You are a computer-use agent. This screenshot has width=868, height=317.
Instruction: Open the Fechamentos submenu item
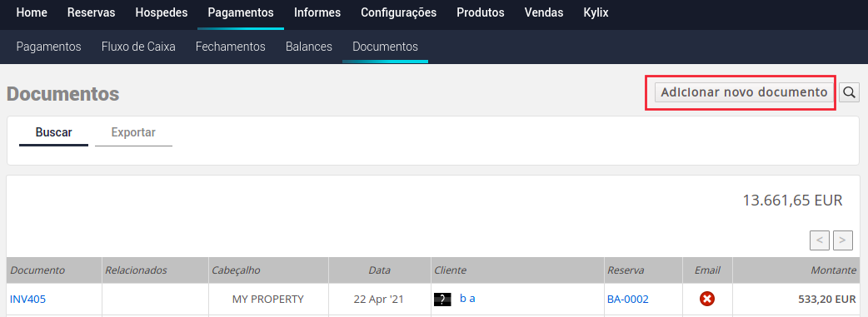point(230,47)
